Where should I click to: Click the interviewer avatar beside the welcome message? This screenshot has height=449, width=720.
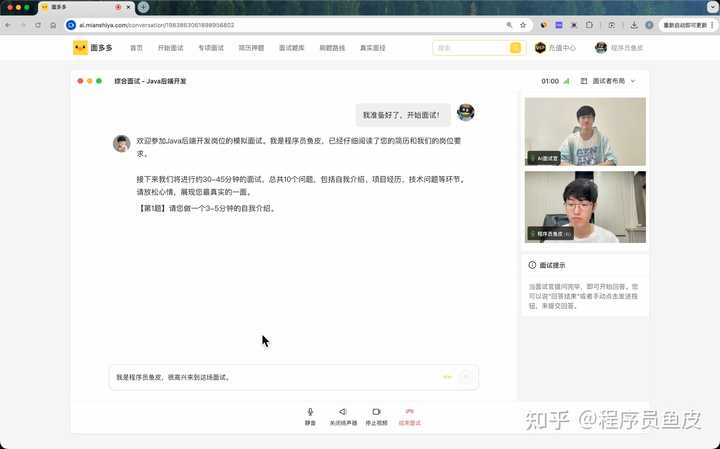coord(122,143)
